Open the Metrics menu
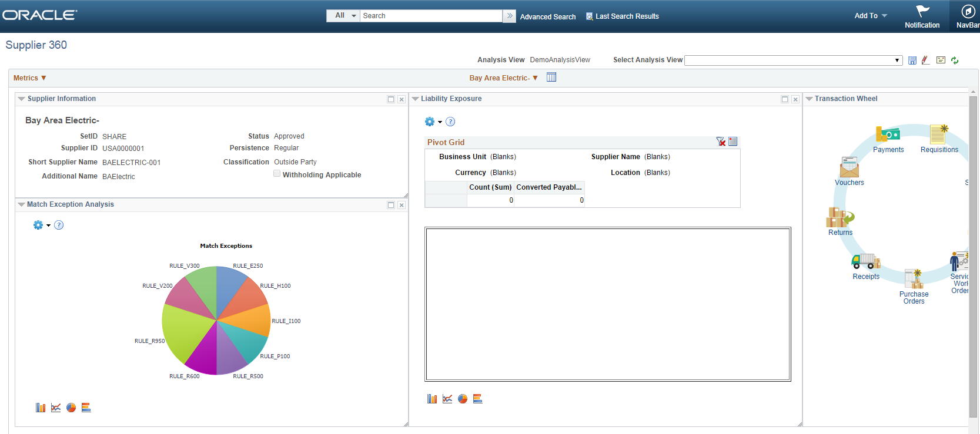 (30, 78)
